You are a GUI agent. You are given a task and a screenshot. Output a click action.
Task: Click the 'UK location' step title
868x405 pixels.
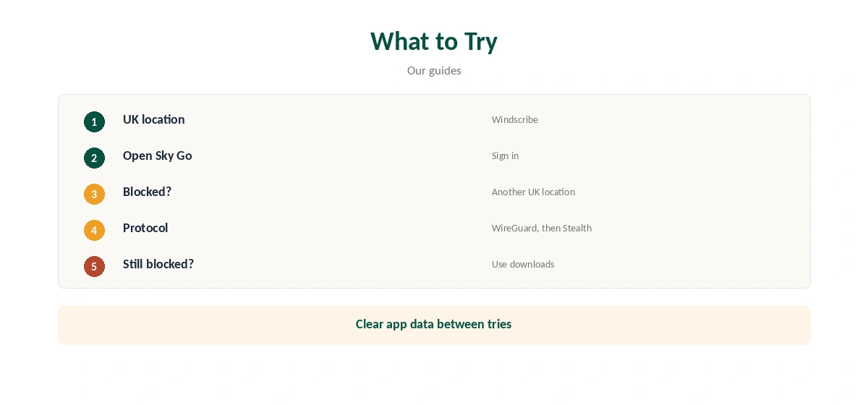tap(153, 119)
